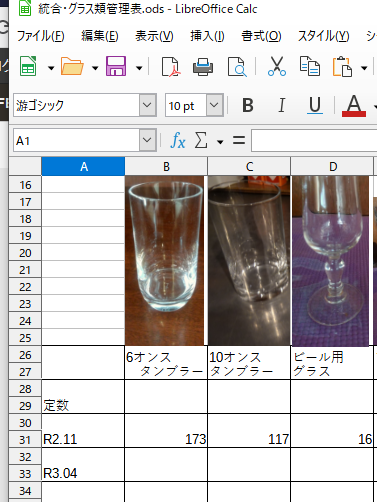This screenshot has width=377, height=502.
Task: Open the 表示(V) menu
Action: (154, 36)
